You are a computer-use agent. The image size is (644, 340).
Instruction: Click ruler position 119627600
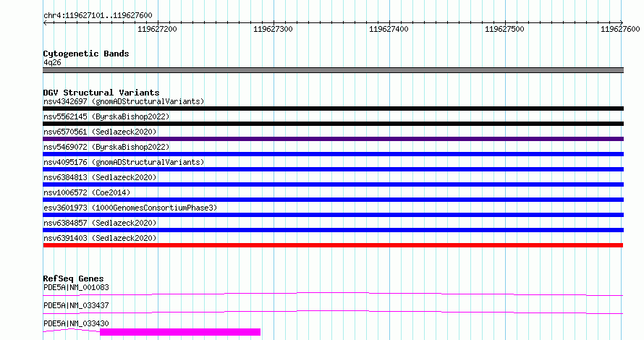point(620,29)
